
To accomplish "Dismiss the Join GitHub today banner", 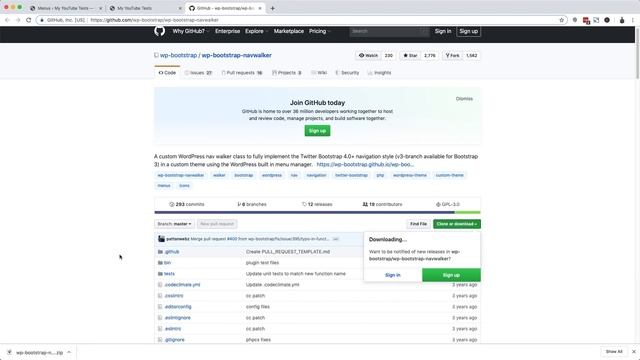I will [464, 99].
